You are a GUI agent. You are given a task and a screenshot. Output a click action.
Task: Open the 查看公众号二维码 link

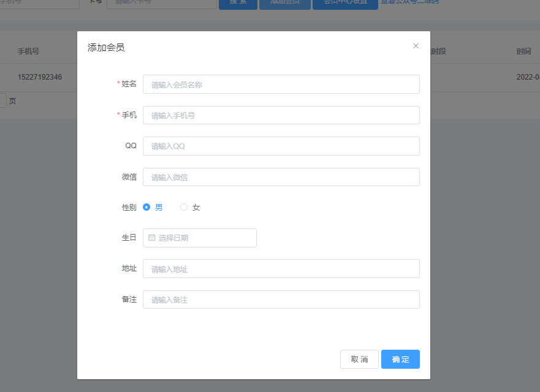409,2
